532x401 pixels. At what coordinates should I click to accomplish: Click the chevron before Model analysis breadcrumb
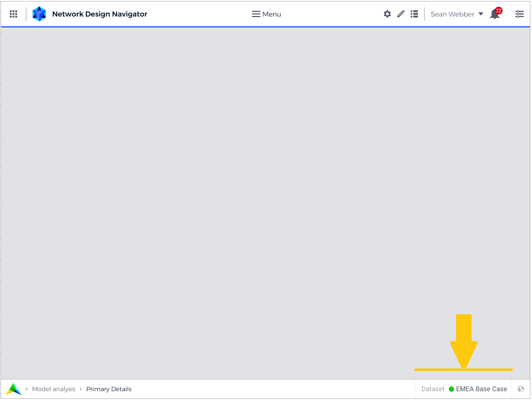pyautogui.click(x=26, y=389)
